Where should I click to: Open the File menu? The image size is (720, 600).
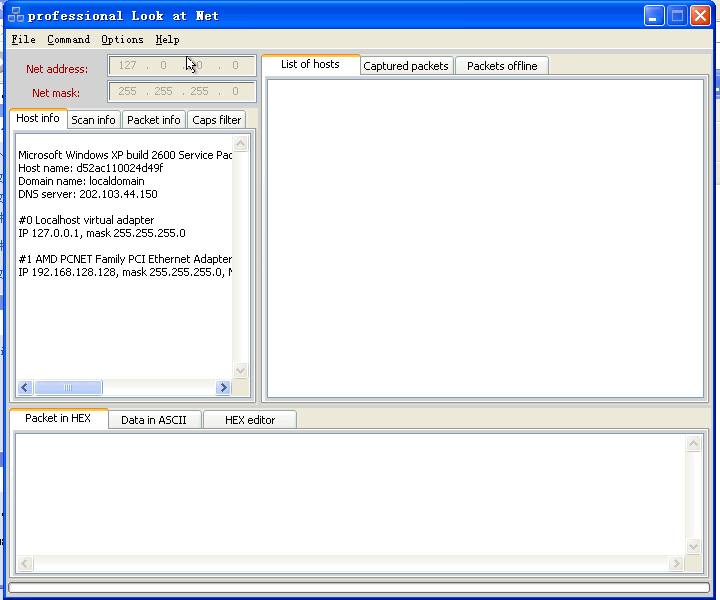click(x=23, y=39)
